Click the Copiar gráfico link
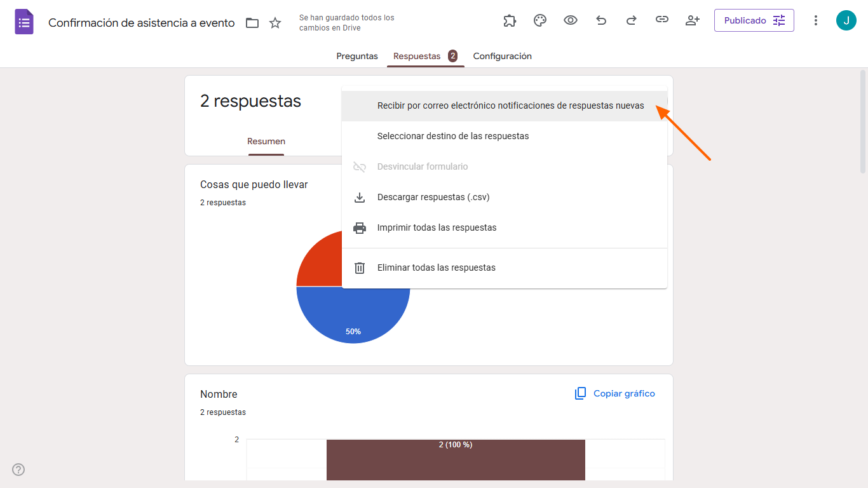The width and height of the screenshot is (868, 488). click(614, 393)
